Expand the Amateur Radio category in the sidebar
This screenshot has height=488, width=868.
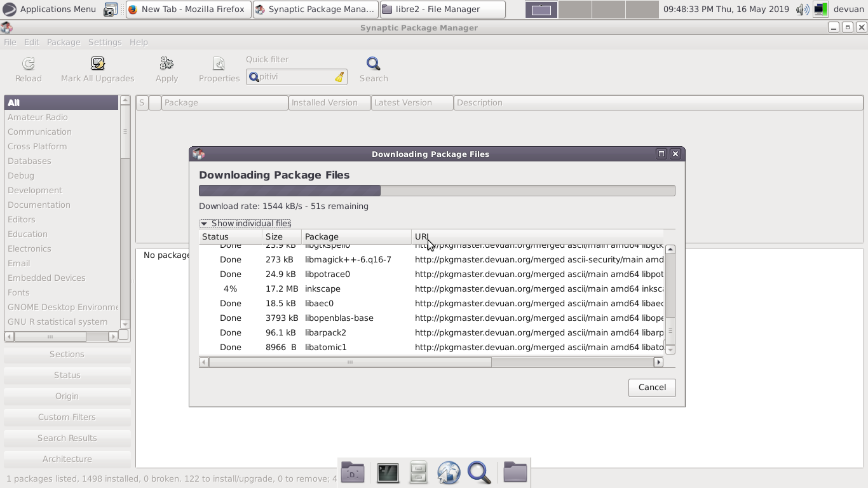click(x=37, y=117)
